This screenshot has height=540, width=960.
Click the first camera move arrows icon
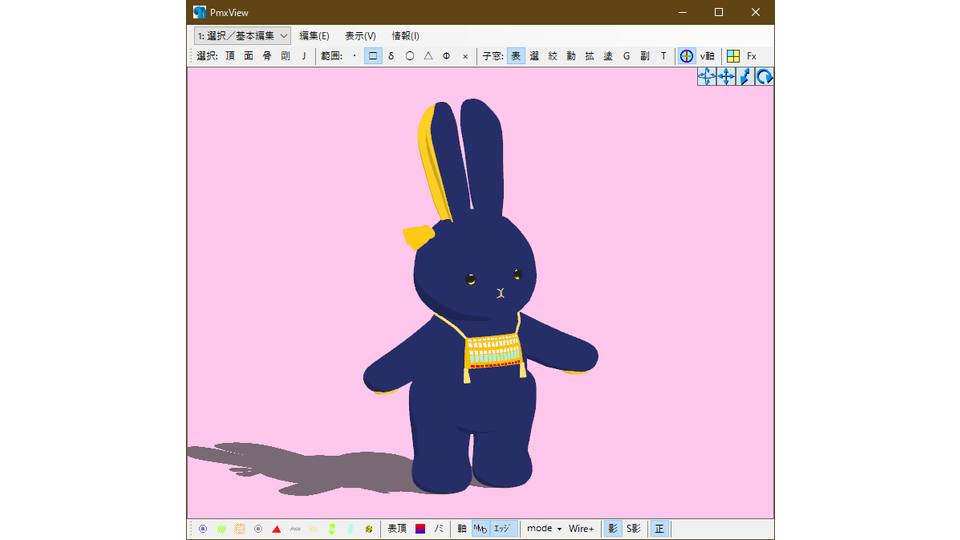(707, 77)
